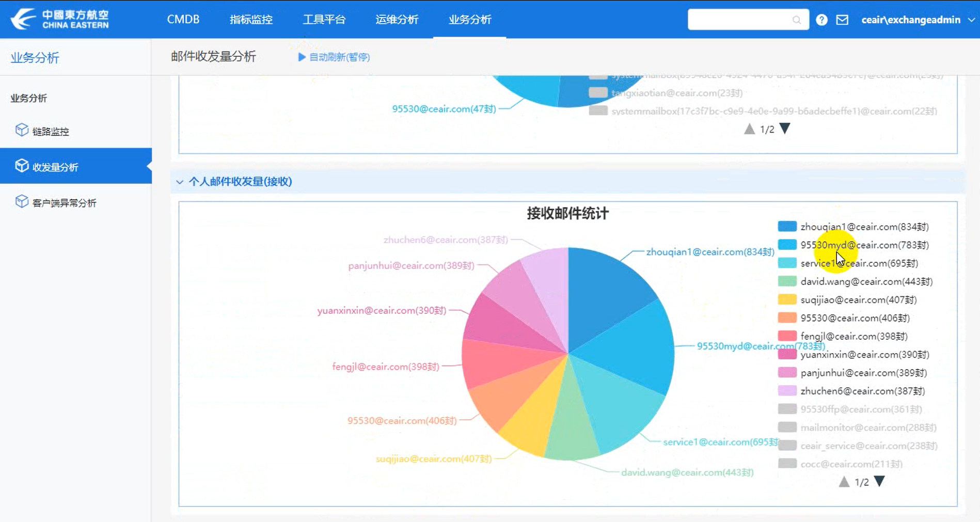Click pie label yuanxinxin@ceair.com(390封)
The height and width of the screenshot is (522, 980).
pos(382,310)
